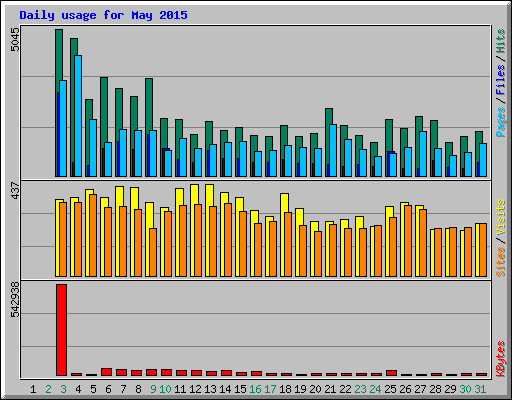512x400 pixels.
Task: Click day label 16 on the axis
Action: (255, 389)
